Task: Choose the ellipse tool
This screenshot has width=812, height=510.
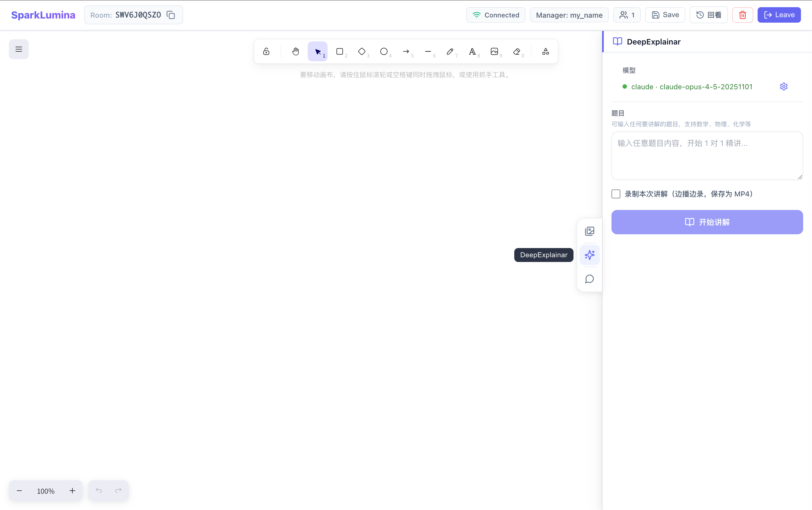Action: (383, 51)
